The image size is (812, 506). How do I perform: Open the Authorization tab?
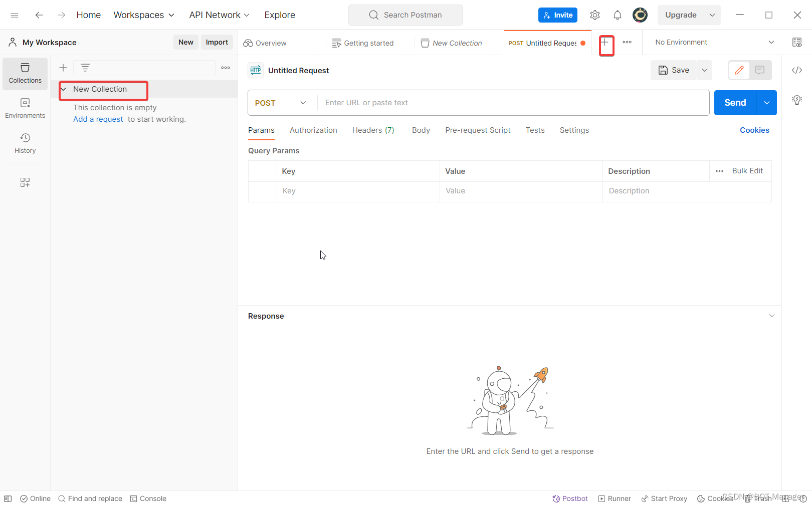(313, 130)
